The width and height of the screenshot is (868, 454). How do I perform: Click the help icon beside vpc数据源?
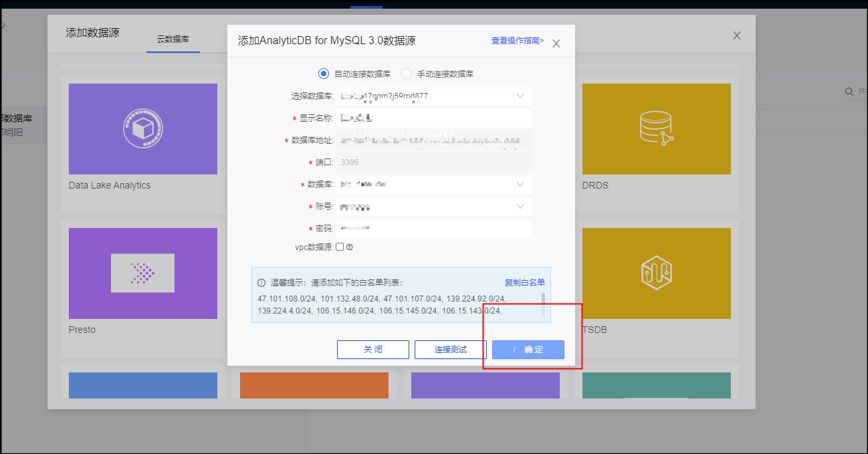[x=349, y=247]
